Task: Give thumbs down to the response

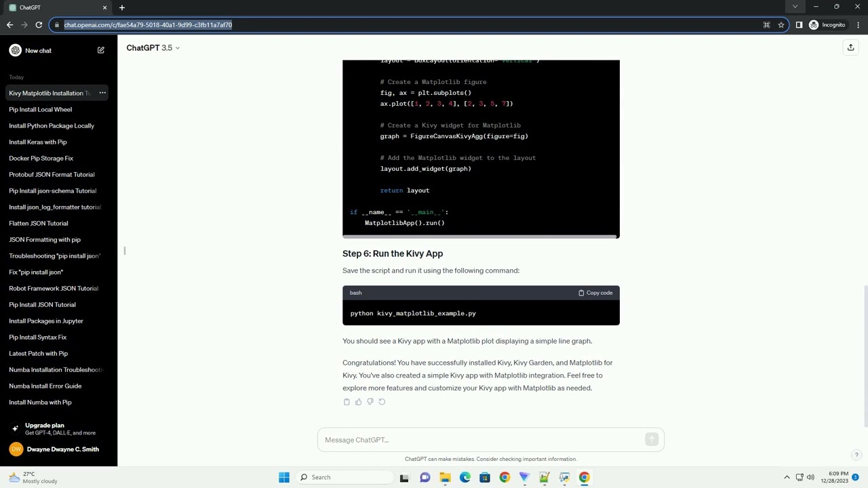Action: click(370, 402)
